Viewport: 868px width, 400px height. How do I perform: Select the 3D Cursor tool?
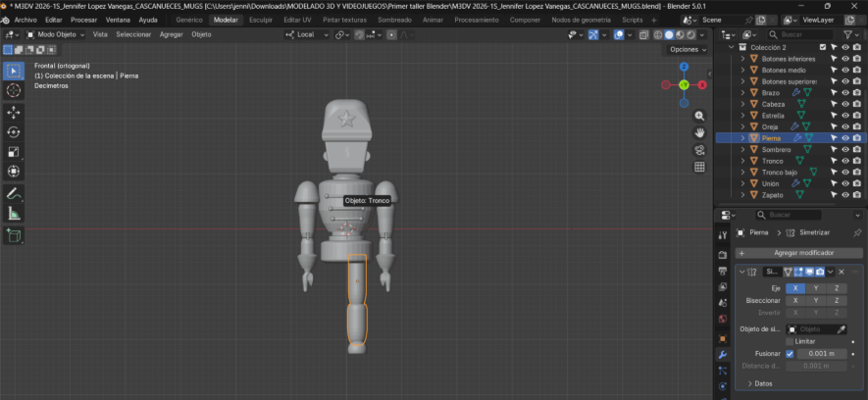tap(14, 90)
